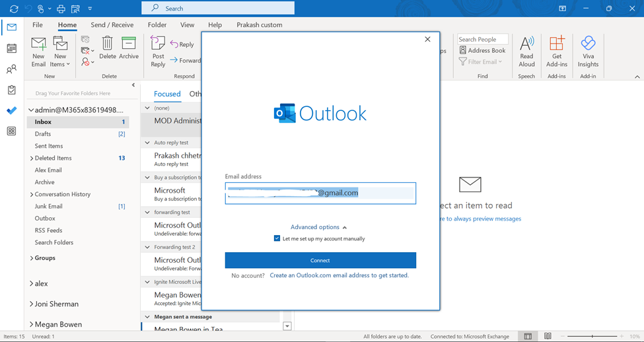
Task: Expand the Joni Sherman mailbox
Action: pyautogui.click(x=32, y=304)
